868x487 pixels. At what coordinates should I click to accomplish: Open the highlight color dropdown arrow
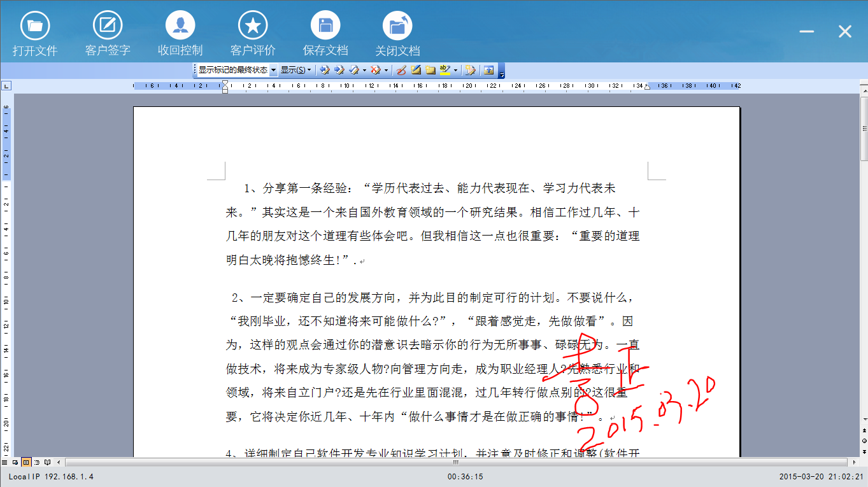[x=455, y=70]
